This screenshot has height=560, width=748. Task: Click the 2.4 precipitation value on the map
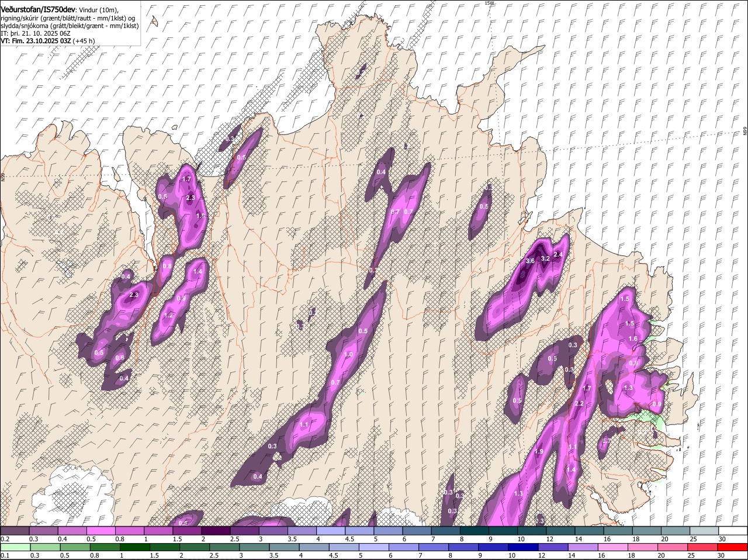point(558,254)
